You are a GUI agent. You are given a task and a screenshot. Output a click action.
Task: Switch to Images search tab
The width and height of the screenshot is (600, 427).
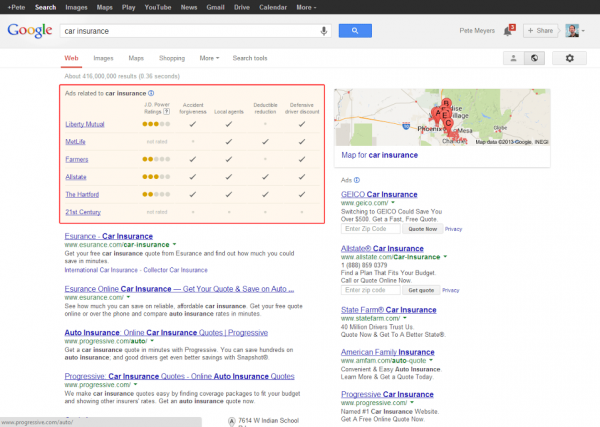103,58
